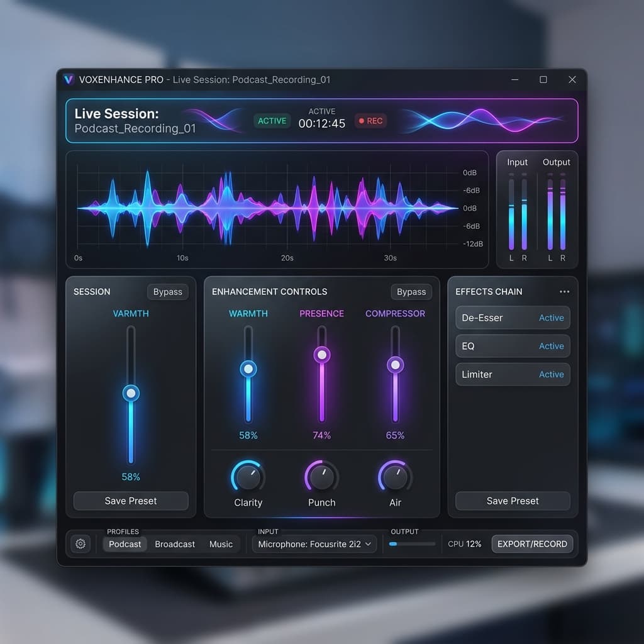Open the Microphone: Focusrite 2i2 dropdown
Screen dimensions: 644x644
(314, 544)
